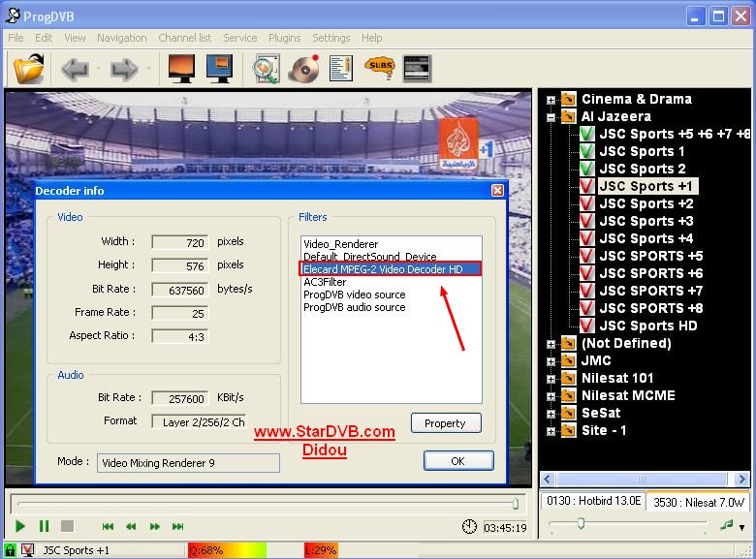Screen dimensions: 756x559
Task: Select Video_Renderer in the Filters list
Action: [x=340, y=244]
